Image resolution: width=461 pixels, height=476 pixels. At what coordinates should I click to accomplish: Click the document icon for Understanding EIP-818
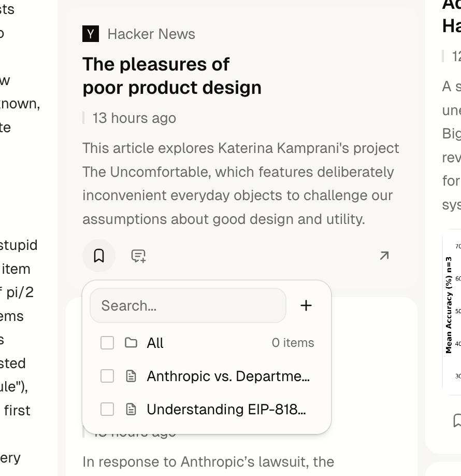pyautogui.click(x=131, y=409)
